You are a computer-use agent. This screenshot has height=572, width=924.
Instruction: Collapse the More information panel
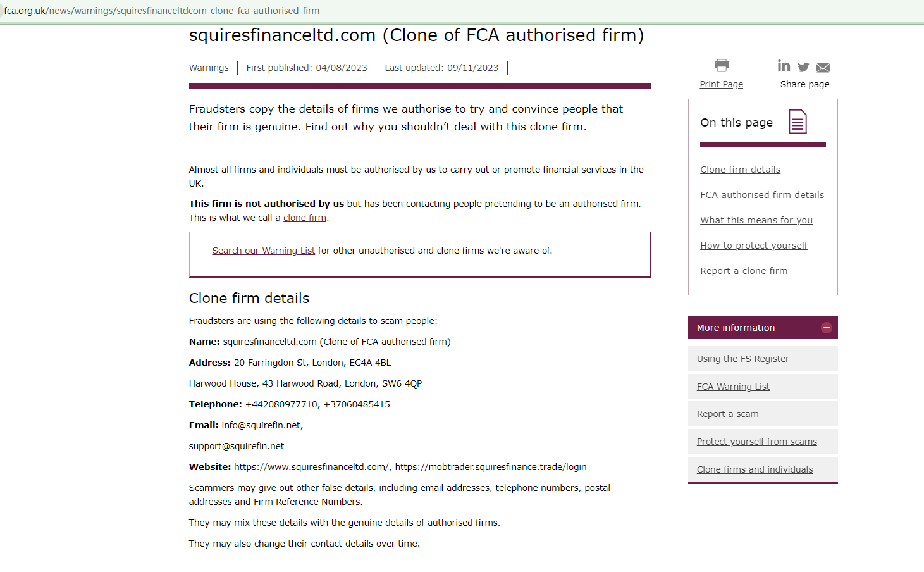[x=826, y=328]
